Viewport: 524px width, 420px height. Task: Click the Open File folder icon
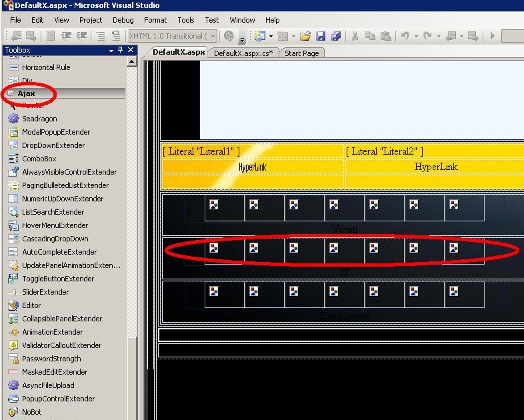click(x=305, y=36)
